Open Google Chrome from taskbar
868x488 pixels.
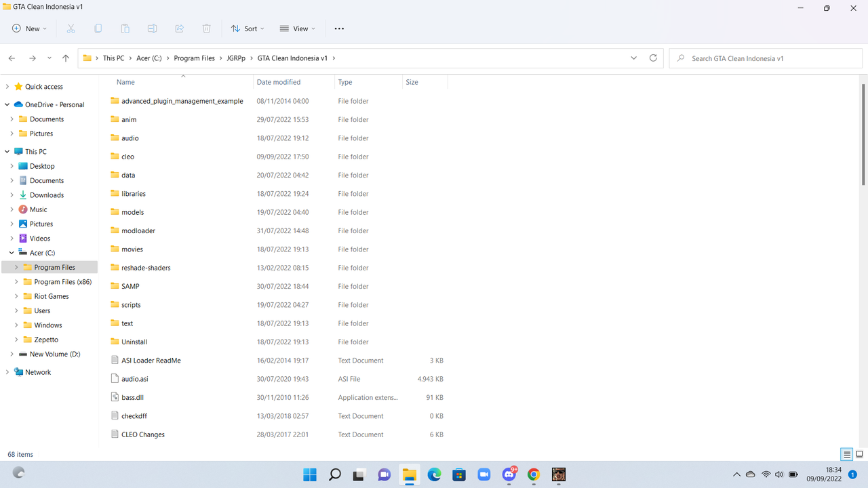pyautogui.click(x=534, y=474)
